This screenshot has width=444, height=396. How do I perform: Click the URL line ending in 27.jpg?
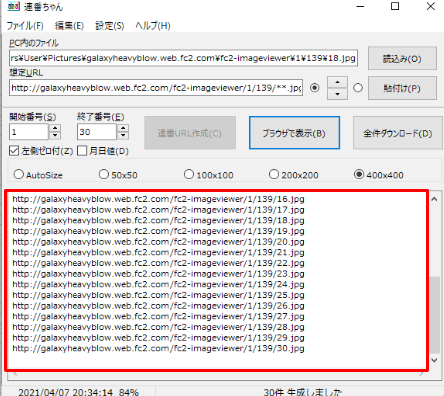click(158, 317)
